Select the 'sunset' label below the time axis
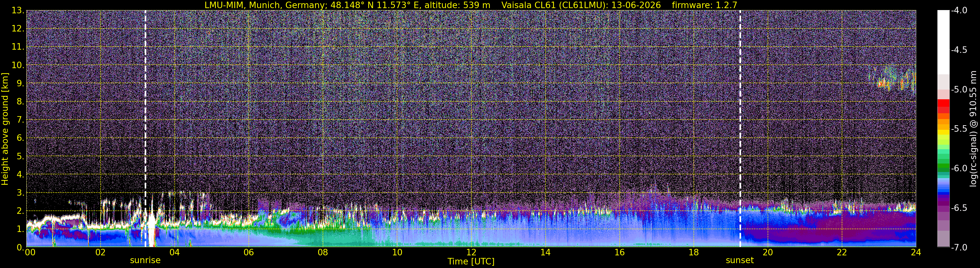Image resolution: width=980 pixels, height=268 pixels. (739, 261)
